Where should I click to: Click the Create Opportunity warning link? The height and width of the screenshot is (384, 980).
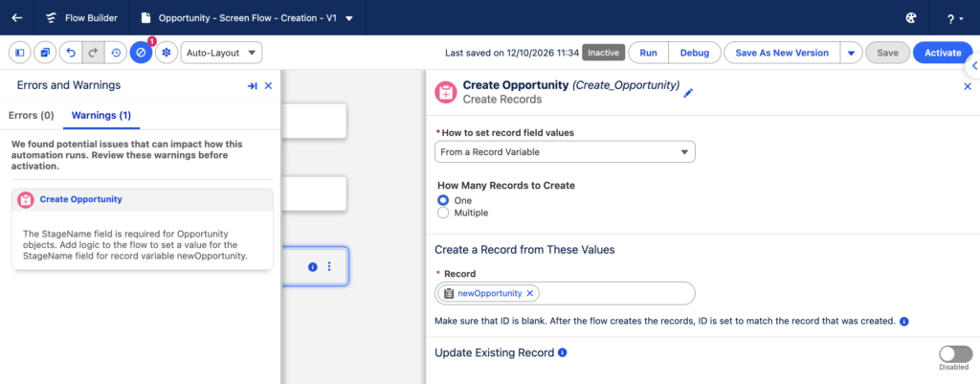80,199
